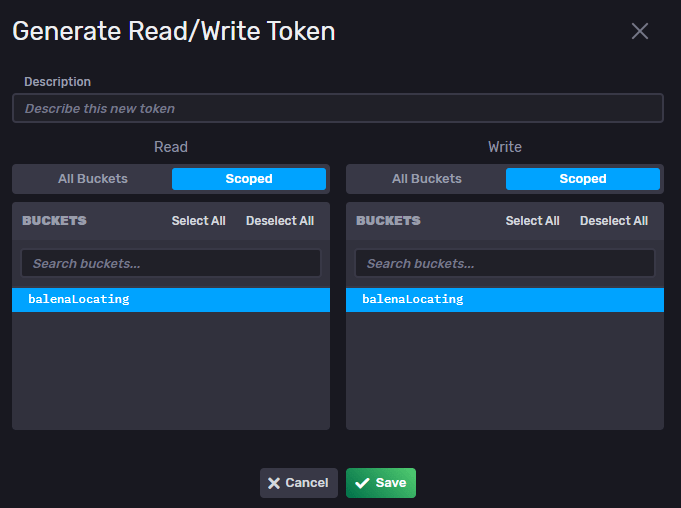
Task: Deselect All buckets in the Write panel
Action: tap(614, 221)
